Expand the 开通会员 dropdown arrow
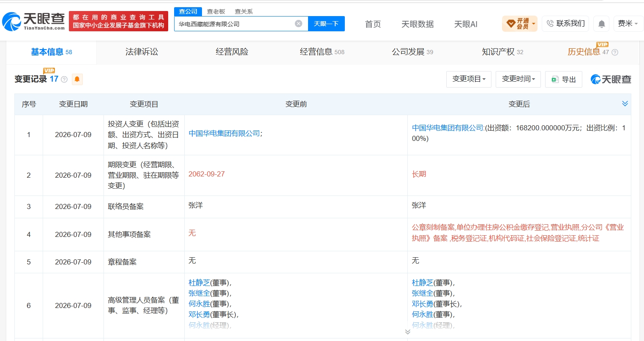 pyautogui.click(x=534, y=24)
